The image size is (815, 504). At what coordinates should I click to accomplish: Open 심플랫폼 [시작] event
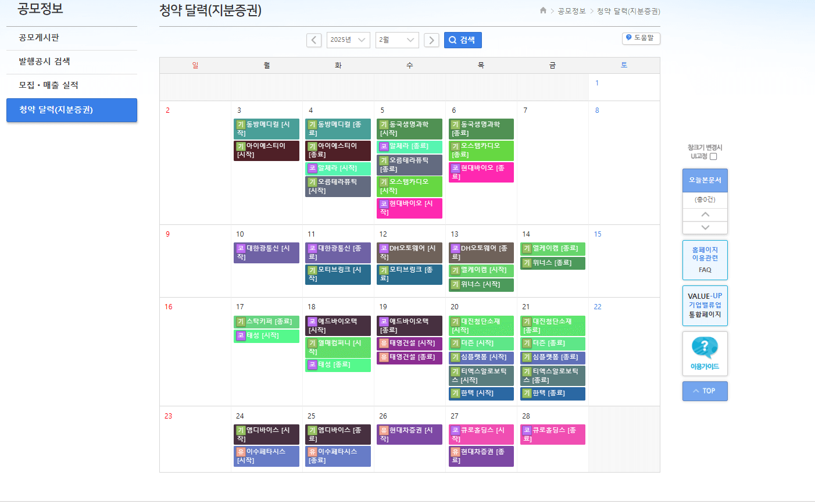click(x=481, y=358)
